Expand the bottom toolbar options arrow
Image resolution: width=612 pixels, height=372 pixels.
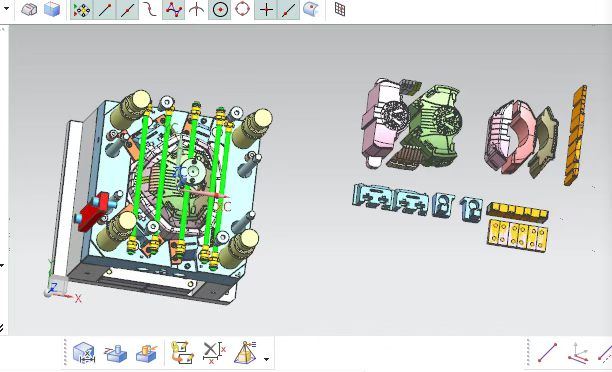266,359
